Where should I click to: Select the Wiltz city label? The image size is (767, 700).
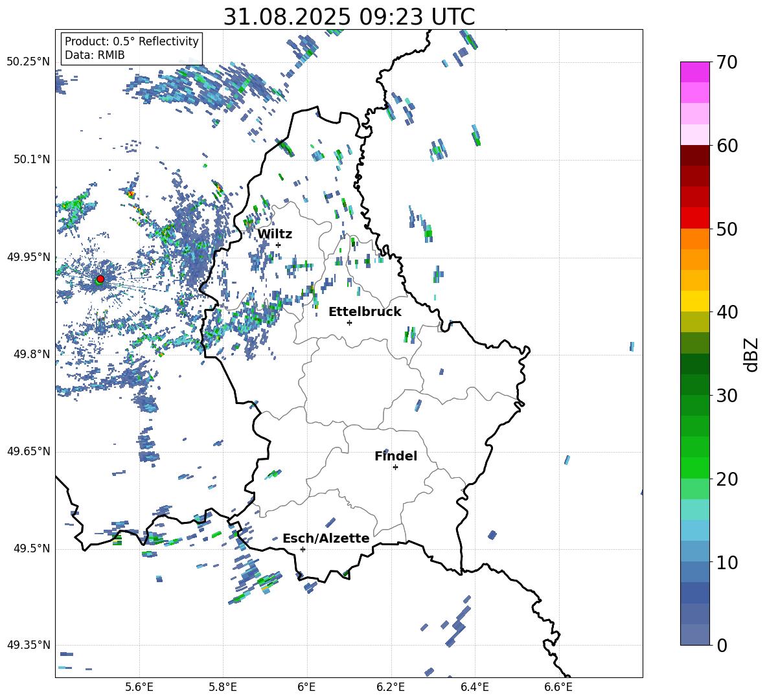[275, 234]
